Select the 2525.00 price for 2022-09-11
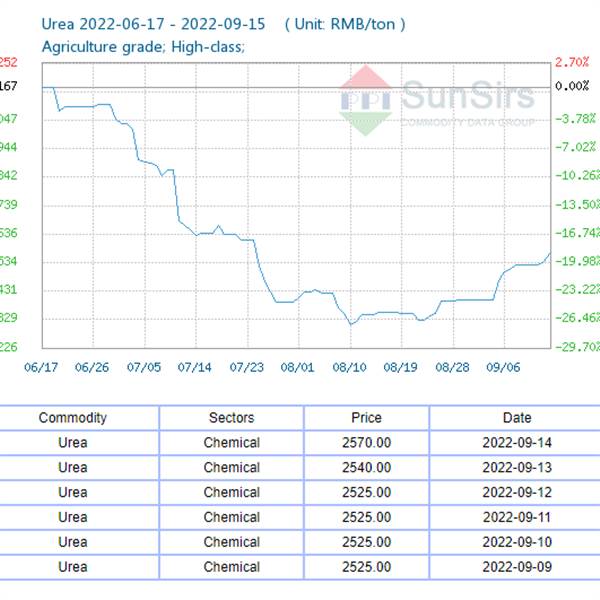 (367, 517)
